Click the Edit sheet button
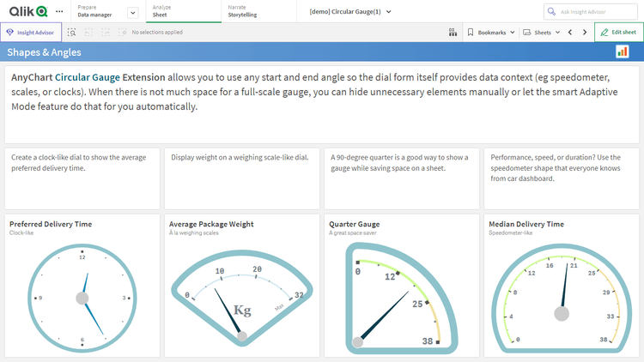 (618, 32)
